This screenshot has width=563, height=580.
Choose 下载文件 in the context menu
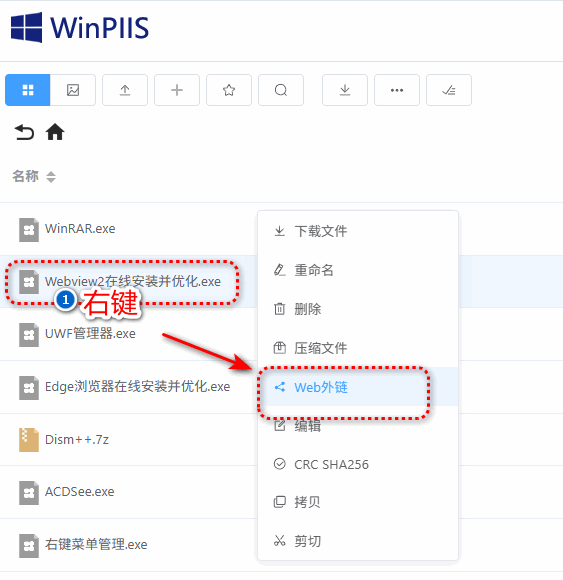click(358, 231)
